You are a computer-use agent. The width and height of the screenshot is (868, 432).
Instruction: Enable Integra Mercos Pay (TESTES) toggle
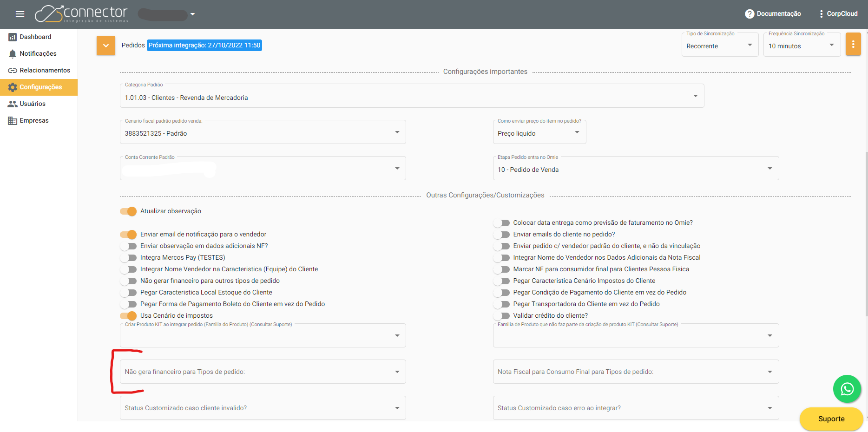[x=128, y=258]
